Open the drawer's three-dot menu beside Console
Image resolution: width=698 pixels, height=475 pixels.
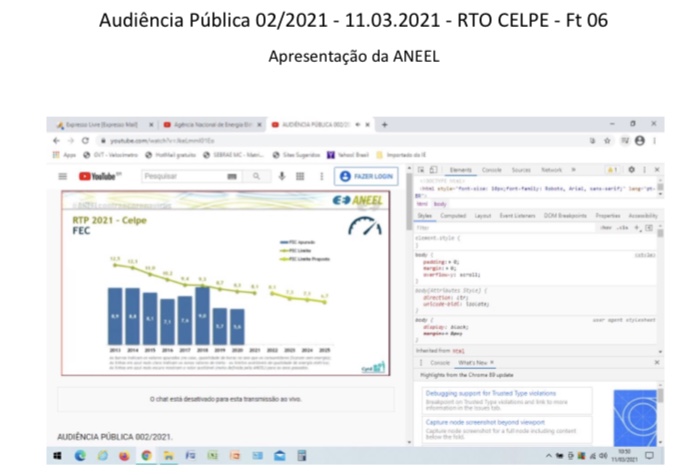[422, 362]
